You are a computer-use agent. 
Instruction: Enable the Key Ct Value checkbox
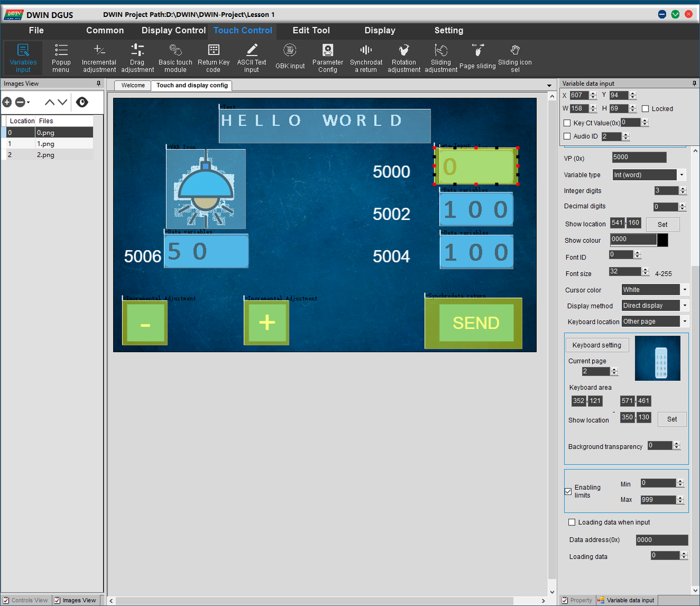[x=567, y=123]
